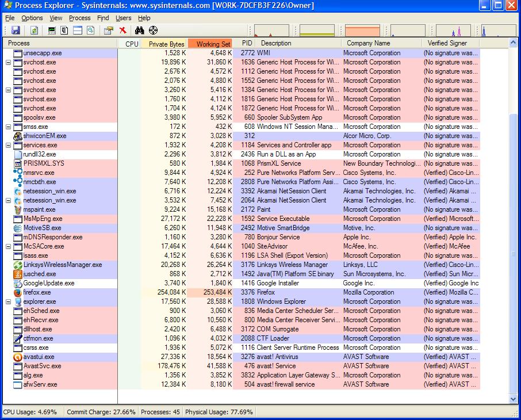Click the avastui.exe orange icon
The image size is (521, 420).
[x=18, y=357]
